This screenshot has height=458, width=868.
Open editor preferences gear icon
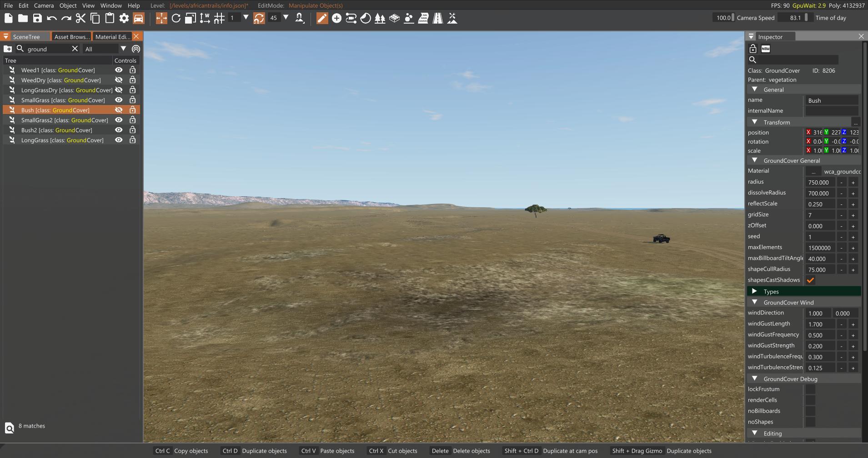(x=124, y=18)
